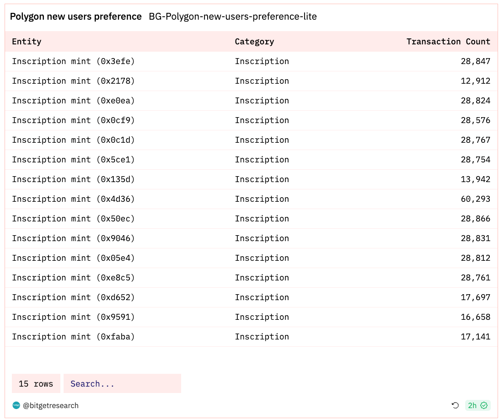Click the bitgetresearch avatar icon
Viewport: 504px width, 420px height.
tap(16, 405)
